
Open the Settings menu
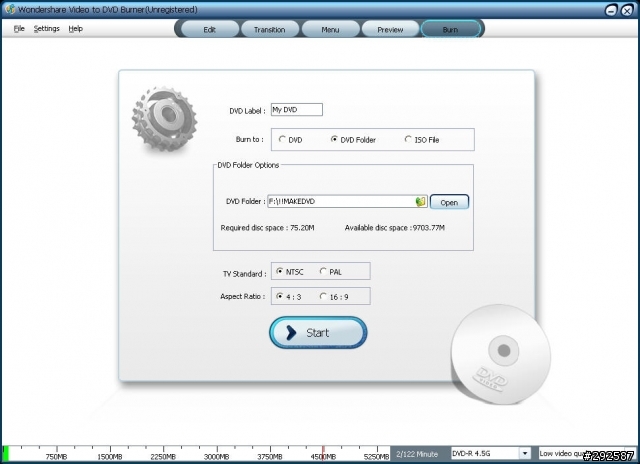coord(47,29)
